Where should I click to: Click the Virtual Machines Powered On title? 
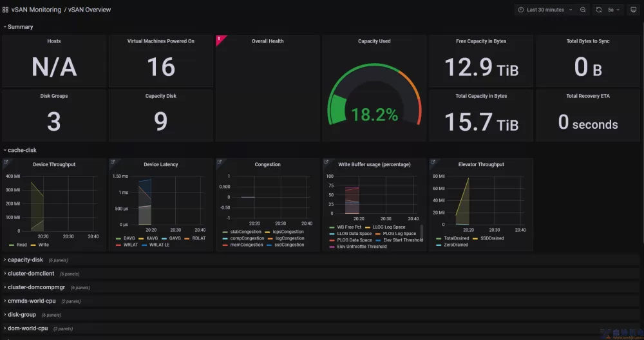tap(161, 41)
